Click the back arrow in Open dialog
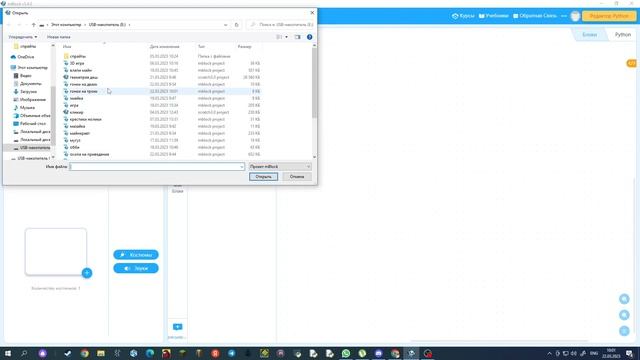The image size is (640, 360). 9,25
